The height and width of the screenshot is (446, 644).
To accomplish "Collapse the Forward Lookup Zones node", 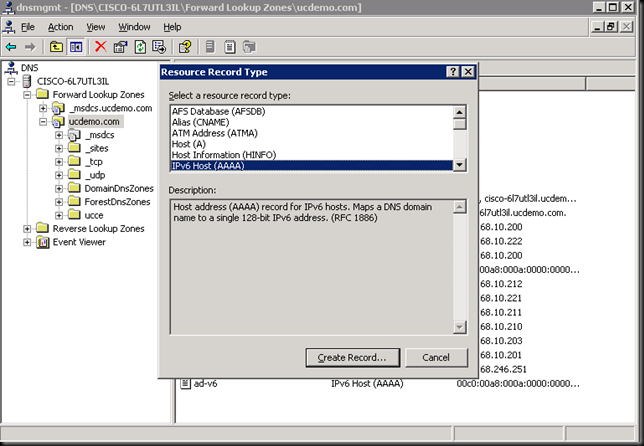I will (27, 95).
